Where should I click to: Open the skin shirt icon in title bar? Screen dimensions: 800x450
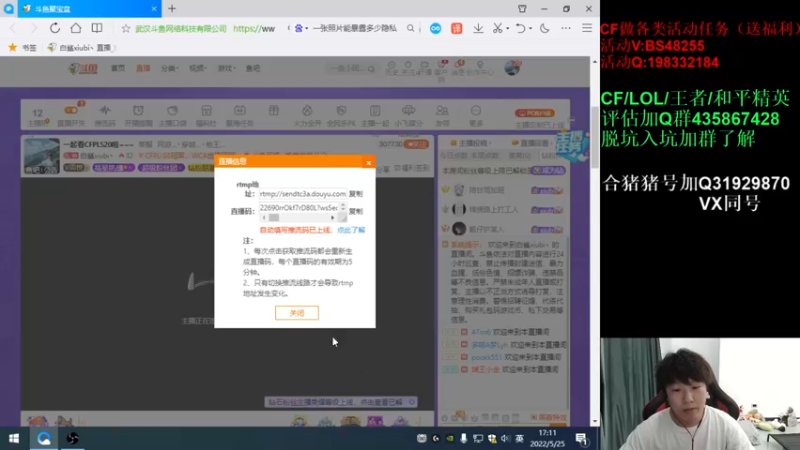pyautogui.click(x=522, y=9)
